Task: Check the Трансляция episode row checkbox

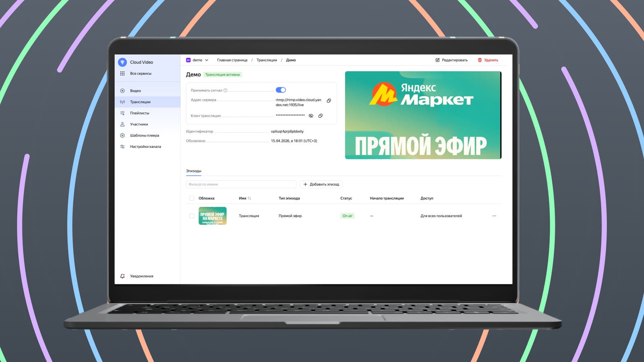Action: tap(192, 216)
